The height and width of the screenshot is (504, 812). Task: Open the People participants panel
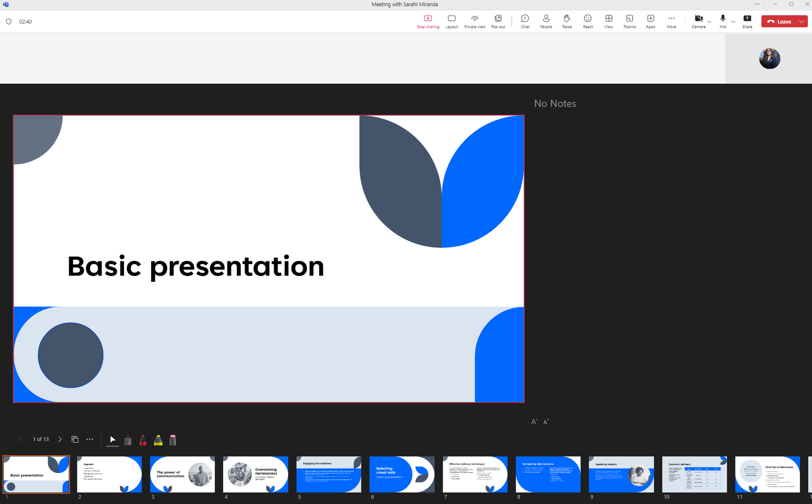(546, 21)
